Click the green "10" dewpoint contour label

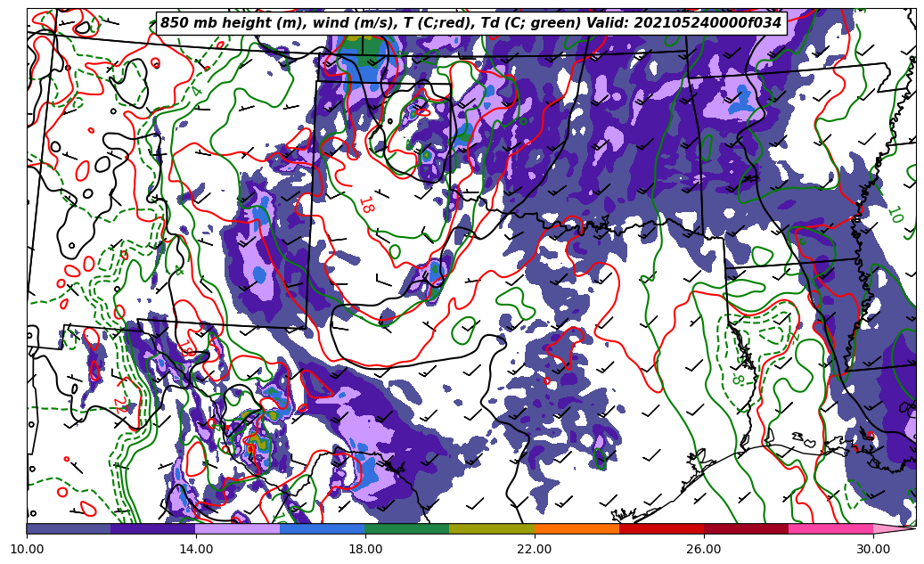(895, 215)
